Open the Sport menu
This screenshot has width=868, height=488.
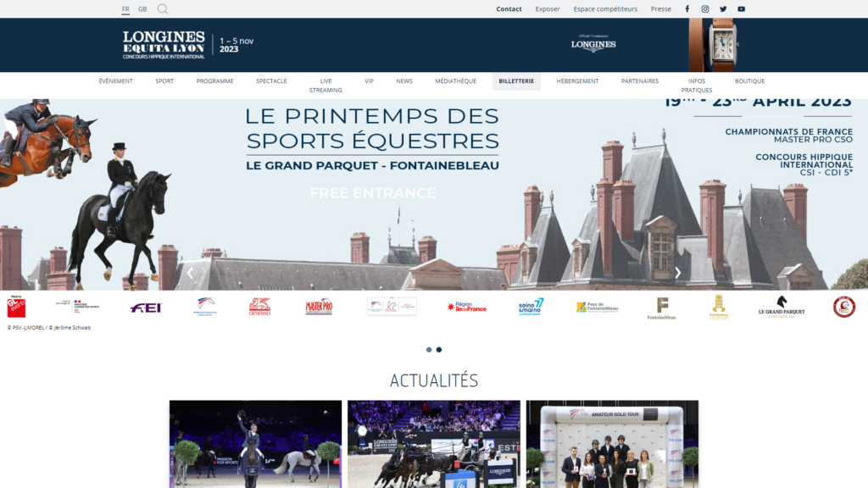tap(164, 80)
